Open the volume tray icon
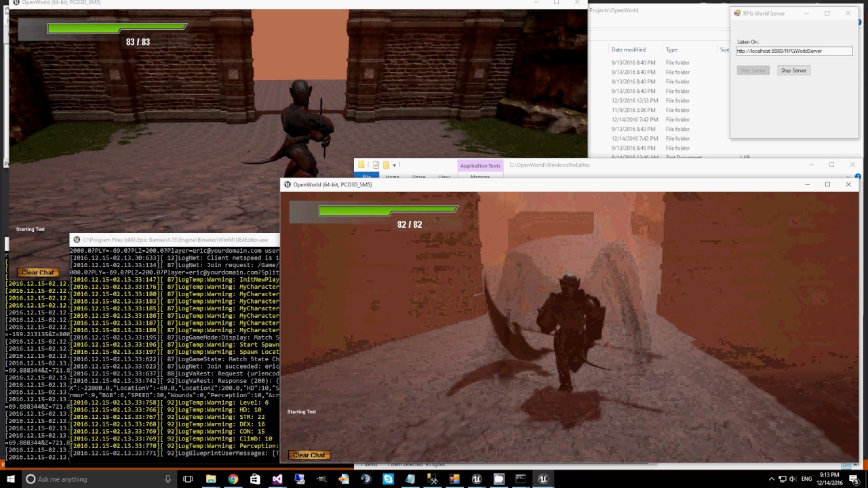The width and height of the screenshot is (868, 488). (792, 479)
